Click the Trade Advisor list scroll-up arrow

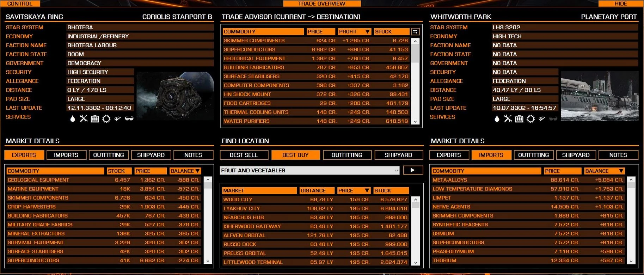point(415,41)
